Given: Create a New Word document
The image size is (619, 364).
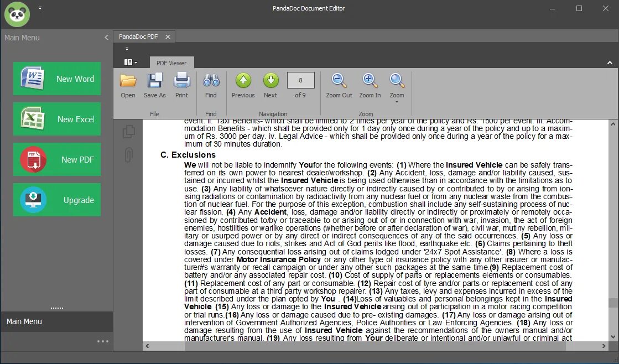Looking at the screenshot, I should click(x=57, y=79).
